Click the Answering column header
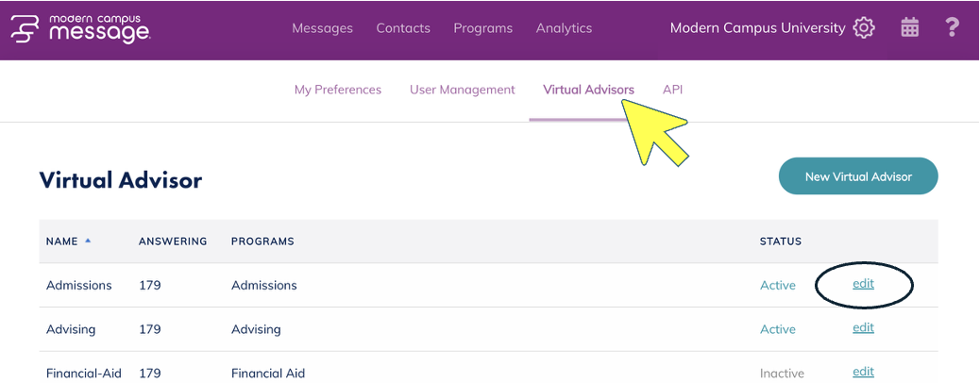Viewport: 980px width, 383px height. pyautogui.click(x=173, y=241)
